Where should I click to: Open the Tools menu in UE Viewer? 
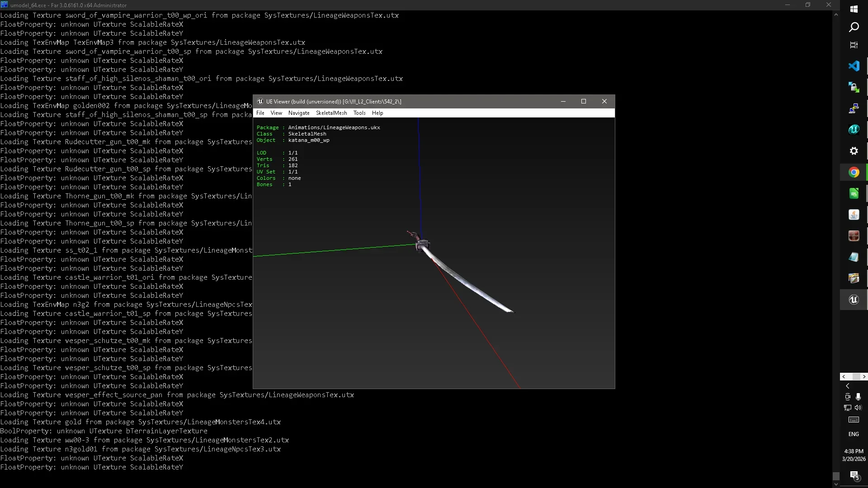(359, 113)
